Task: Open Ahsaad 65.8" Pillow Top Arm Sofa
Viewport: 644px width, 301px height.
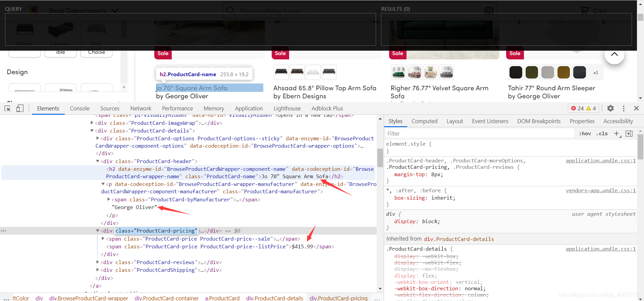Action: pyautogui.click(x=325, y=88)
